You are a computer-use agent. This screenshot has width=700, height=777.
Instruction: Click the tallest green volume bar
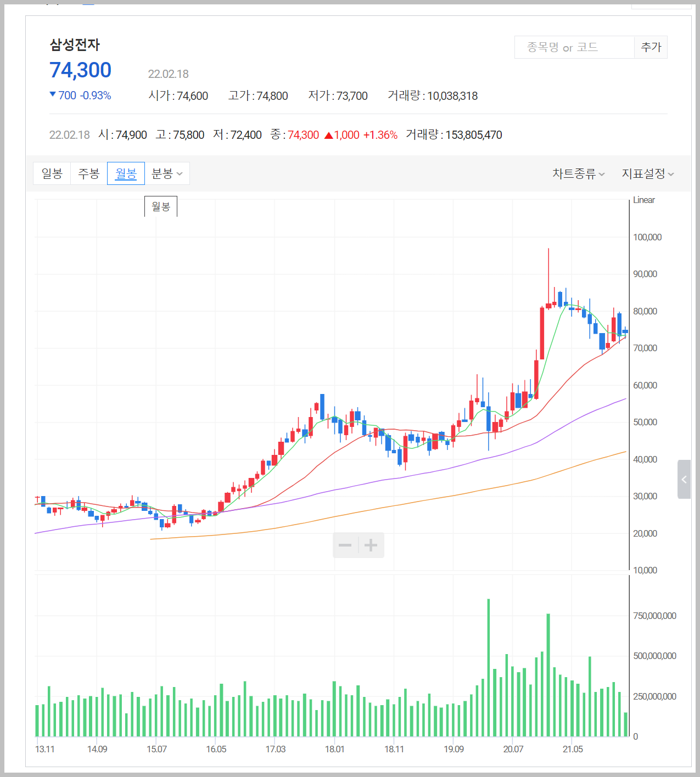(x=489, y=668)
